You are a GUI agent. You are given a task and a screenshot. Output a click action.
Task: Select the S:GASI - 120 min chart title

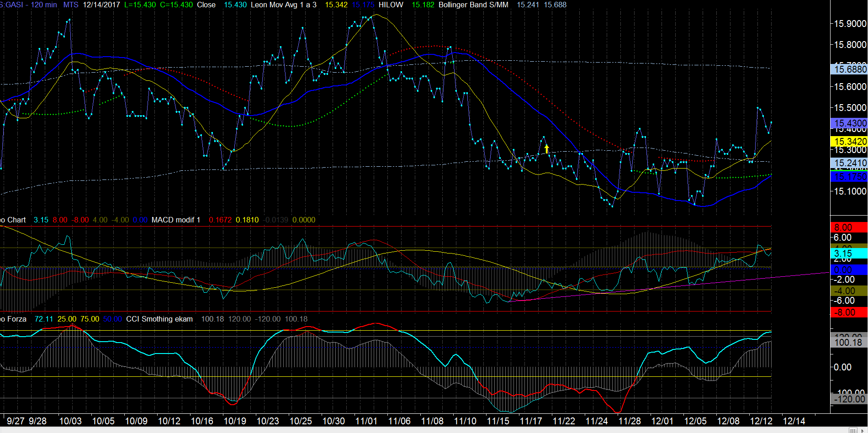[x=29, y=5]
